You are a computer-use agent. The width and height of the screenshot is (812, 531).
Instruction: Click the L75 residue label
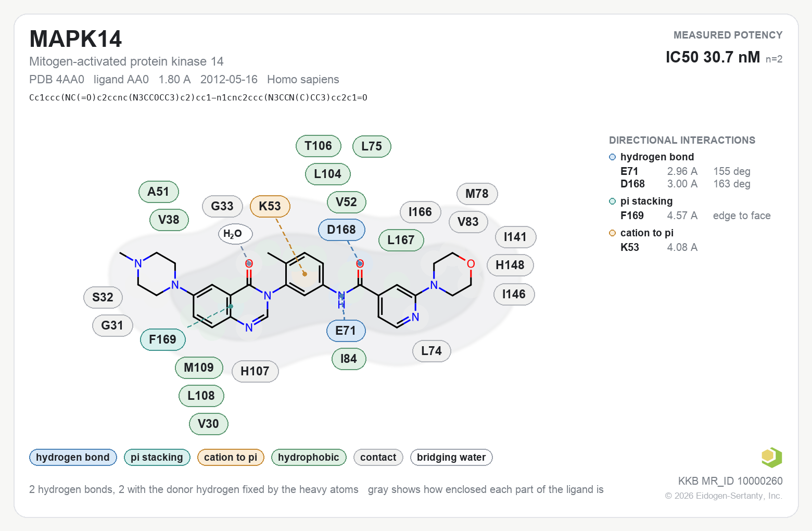coord(372,146)
